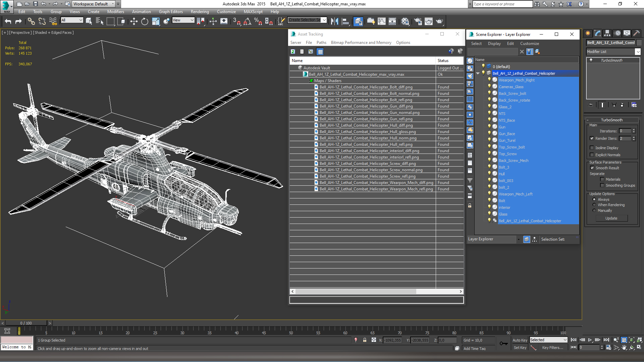Collapse the Bell_AH_1Z_Lethal_Combat_Helicopter layer tree

(x=478, y=73)
